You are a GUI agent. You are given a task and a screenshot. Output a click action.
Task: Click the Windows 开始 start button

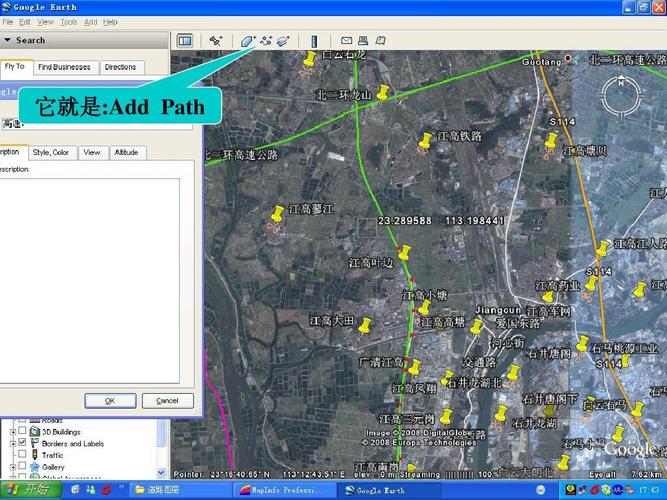tap(31, 489)
